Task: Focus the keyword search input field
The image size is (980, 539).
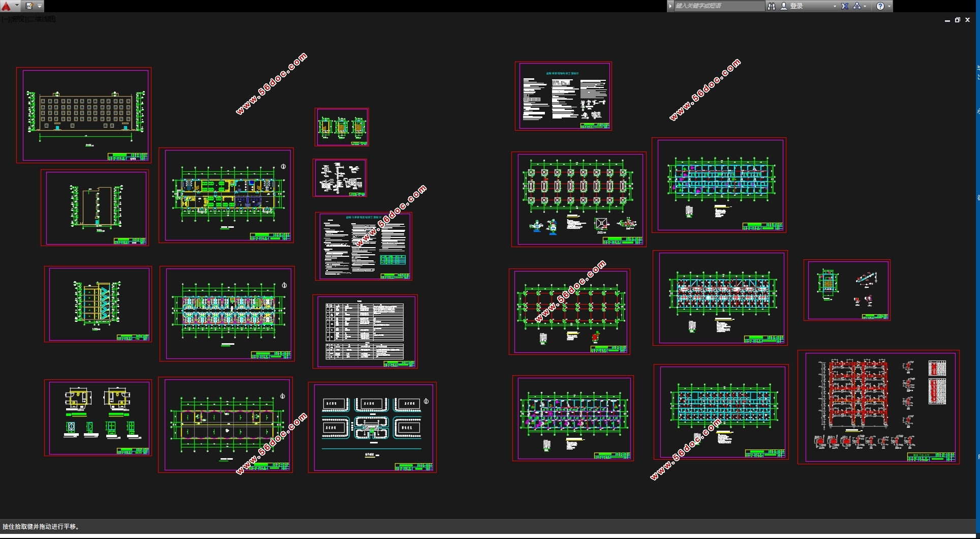Action: point(718,6)
